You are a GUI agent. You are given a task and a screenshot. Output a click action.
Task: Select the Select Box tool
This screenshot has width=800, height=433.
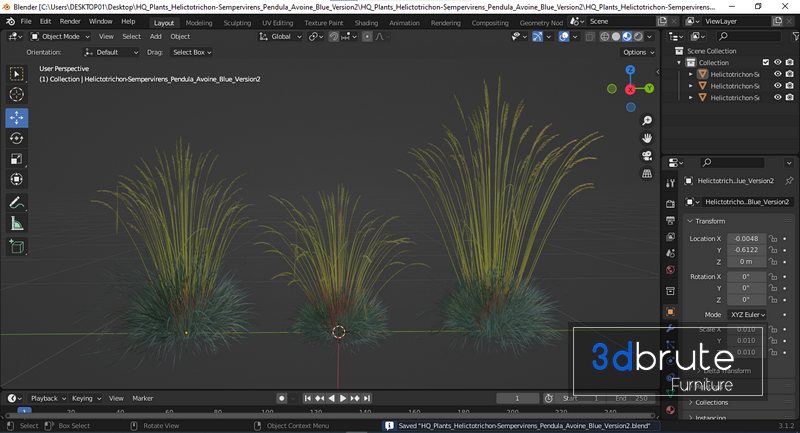(17, 74)
